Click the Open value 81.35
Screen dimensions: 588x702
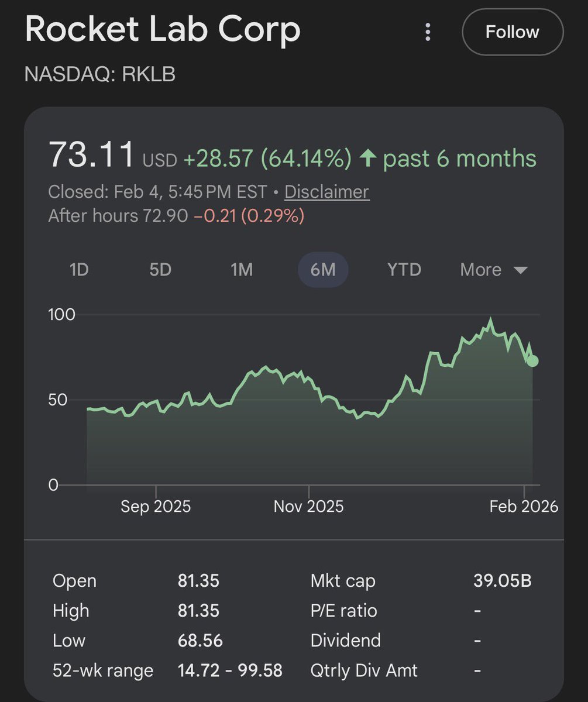click(198, 581)
